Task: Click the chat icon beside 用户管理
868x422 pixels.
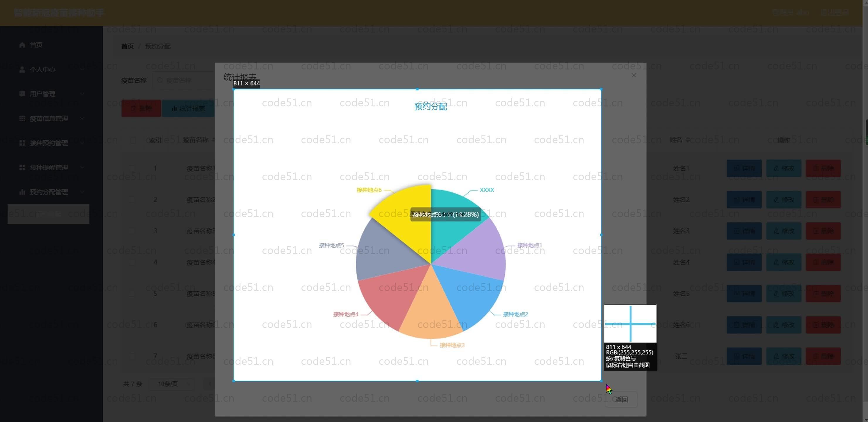Action: 22,94
